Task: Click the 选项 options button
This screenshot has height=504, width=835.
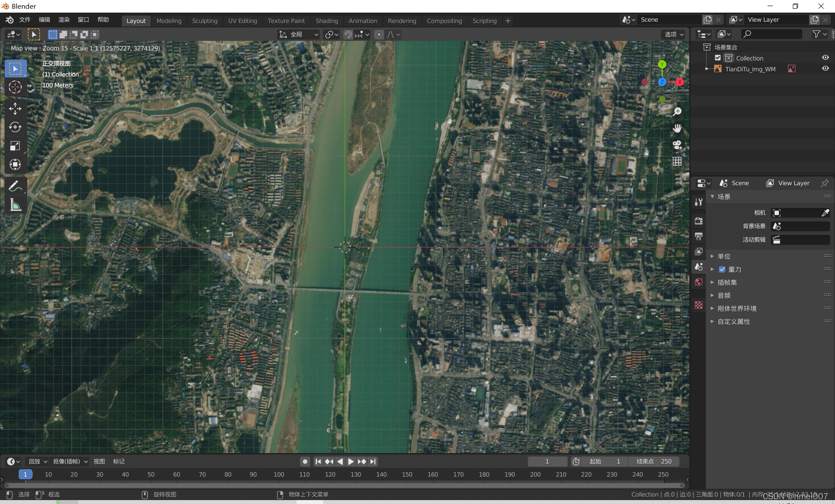Action: coord(674,34)
